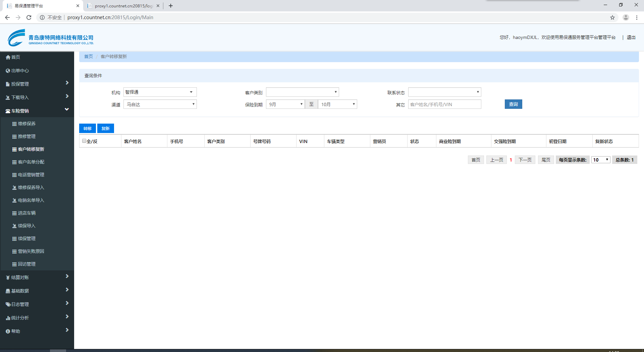Open the 机构 dropdown showing 智择通
This screenshot has height=352, width=644.
click(160, 92)
